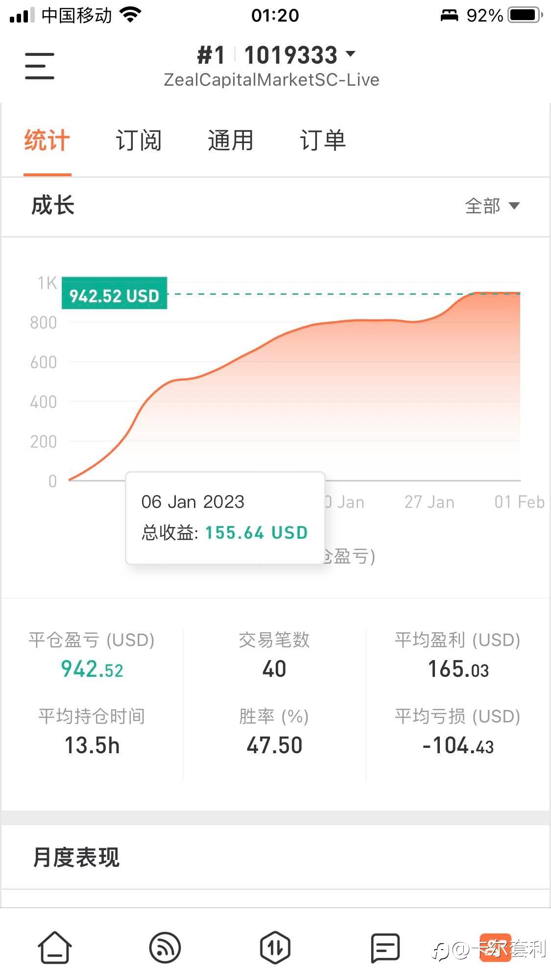Switch to the 订阅 tab
Screen dimensions: 551x980
pyautogui.click(x=139, y=141)
